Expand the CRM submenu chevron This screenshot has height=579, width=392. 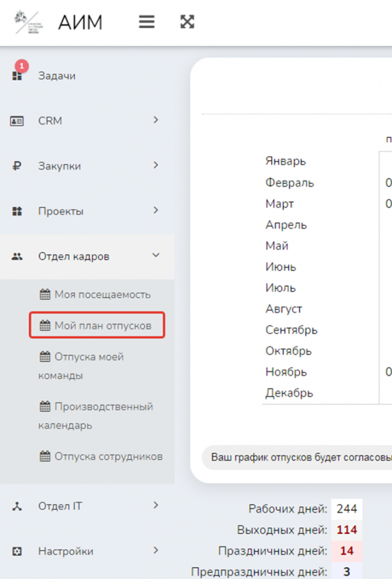[156, 120]
